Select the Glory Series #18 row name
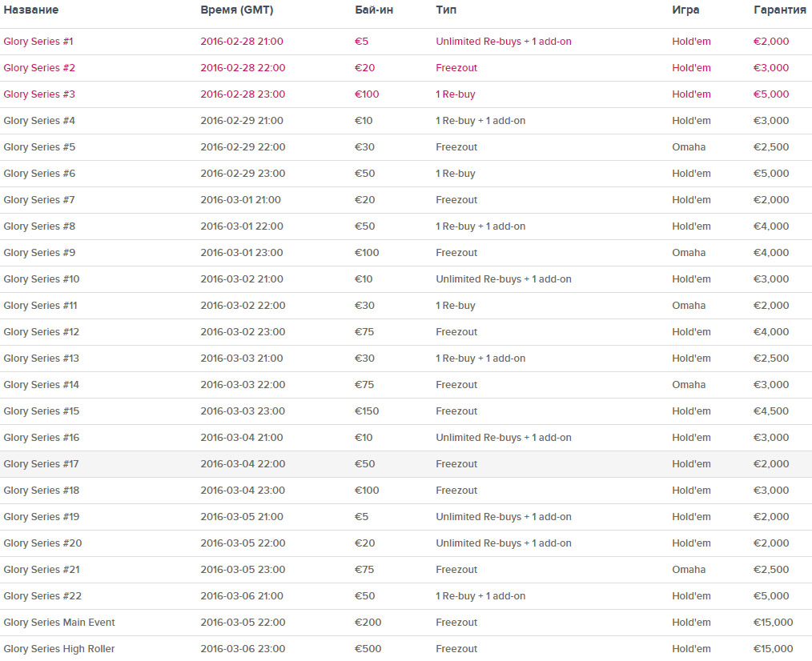 [42, 491]
